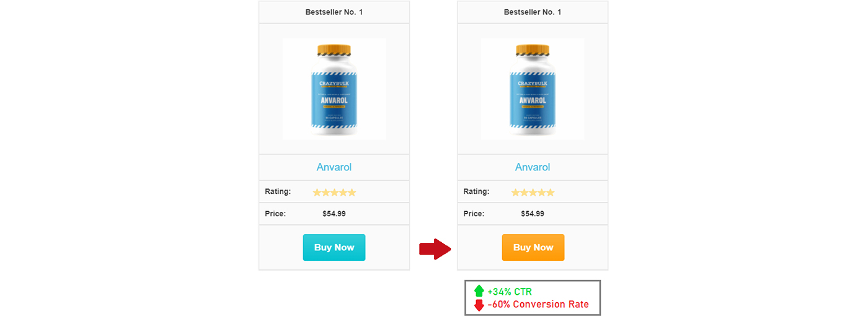Viewport: 868px width, 319px height.
Task: Click the +34% CTR text
Action: coord(510,292)
